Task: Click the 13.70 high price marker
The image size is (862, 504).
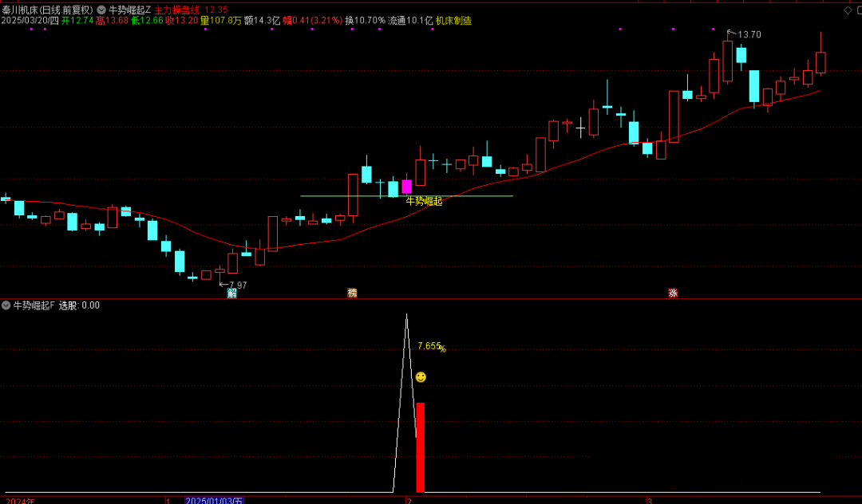Action: pyautogui.click(x=747, y=34)
